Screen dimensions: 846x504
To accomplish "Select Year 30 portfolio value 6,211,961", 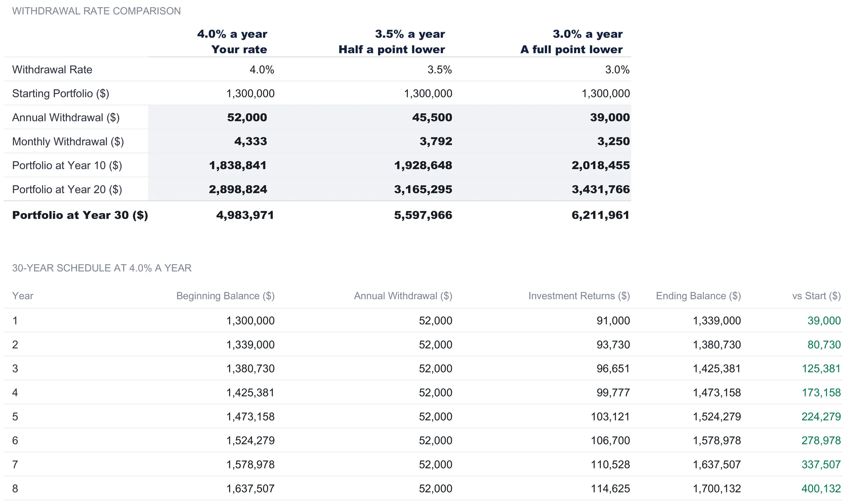I will 601,215.
